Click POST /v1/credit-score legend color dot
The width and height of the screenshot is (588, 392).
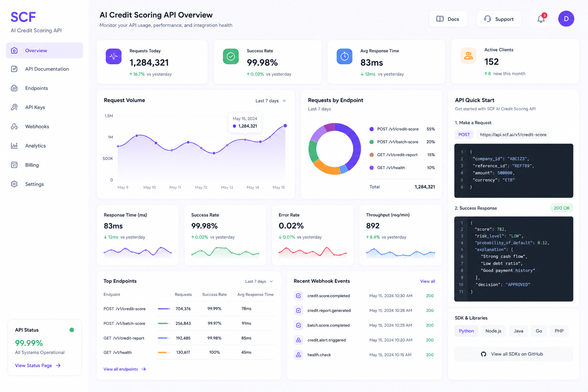(x=371, y=129)
